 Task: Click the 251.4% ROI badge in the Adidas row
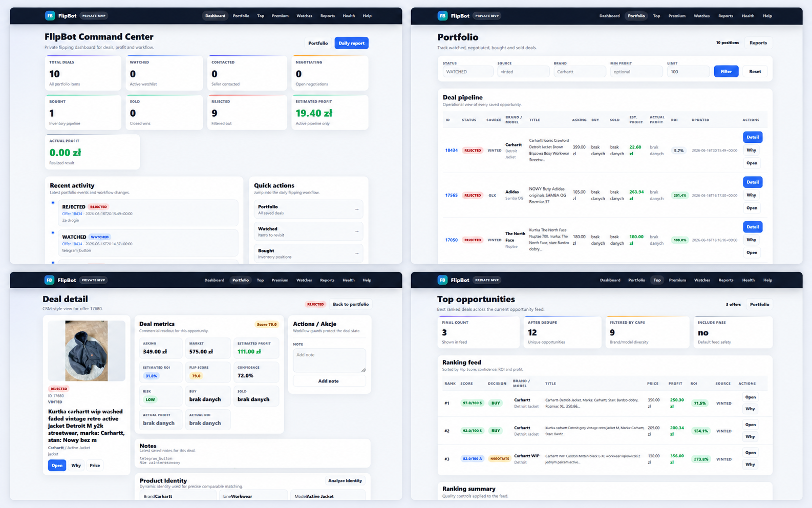click(x=680, y=195)
